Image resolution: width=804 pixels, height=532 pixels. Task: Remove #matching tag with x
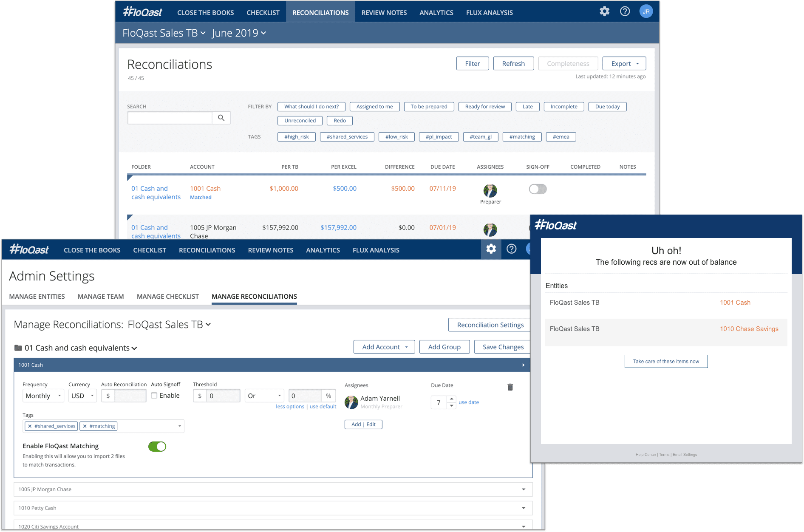tap(85, 426)
